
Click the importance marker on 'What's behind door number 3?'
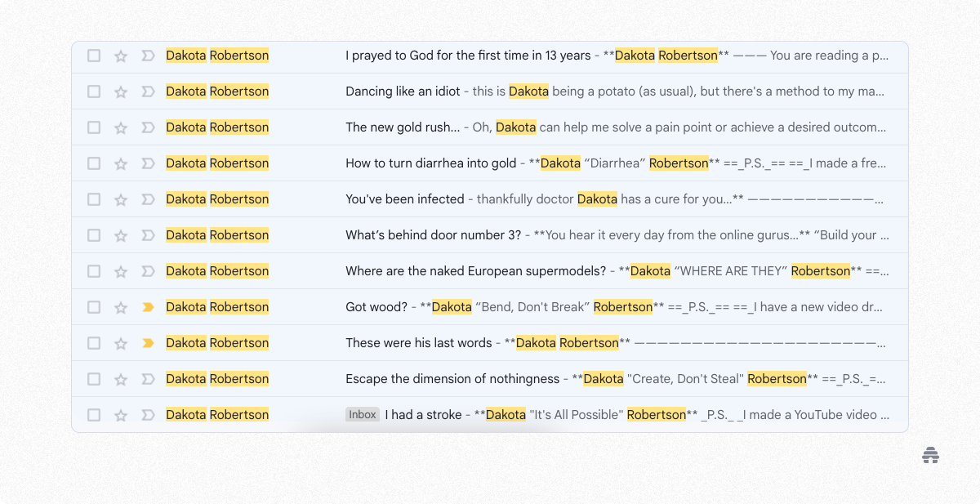(148, 234)
